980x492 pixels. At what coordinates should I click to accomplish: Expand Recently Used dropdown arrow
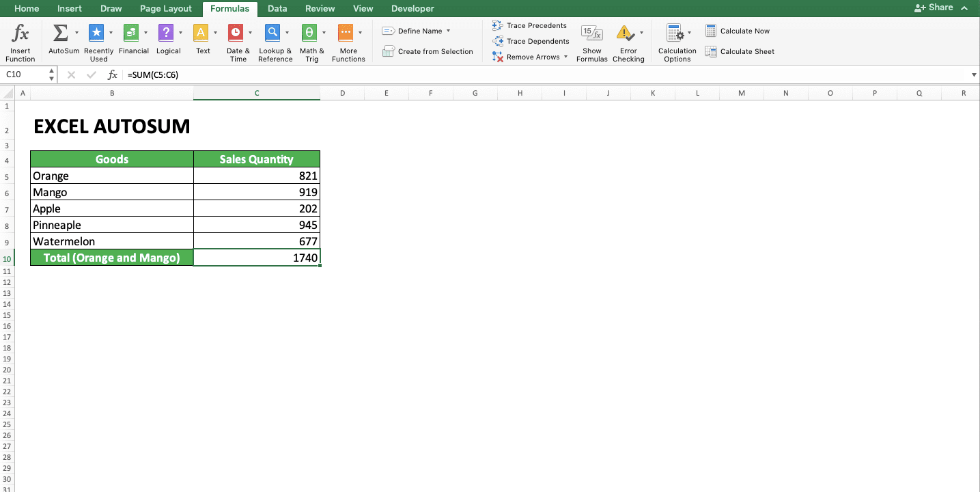click(x=111, y=33)
